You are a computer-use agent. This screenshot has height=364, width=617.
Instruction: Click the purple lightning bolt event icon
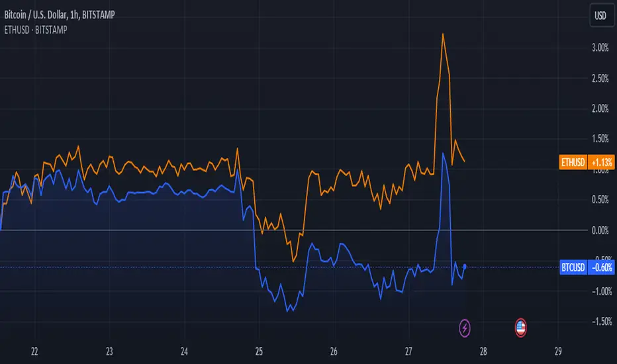point(465,328)
